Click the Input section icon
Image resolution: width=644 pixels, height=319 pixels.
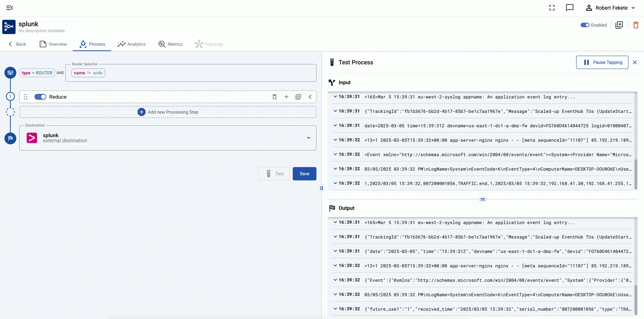tap(332, 82)
